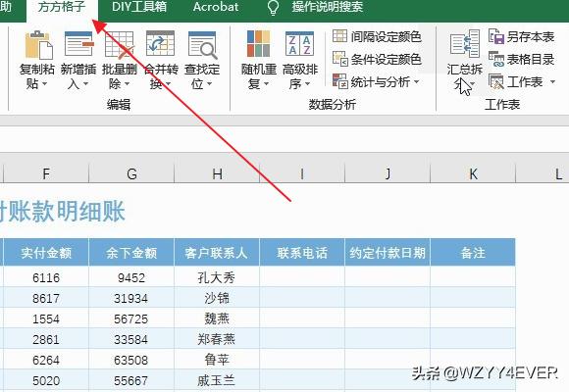Select the cell containing 33584
This screenshot has height=392, width=569.
pos(131,339)
